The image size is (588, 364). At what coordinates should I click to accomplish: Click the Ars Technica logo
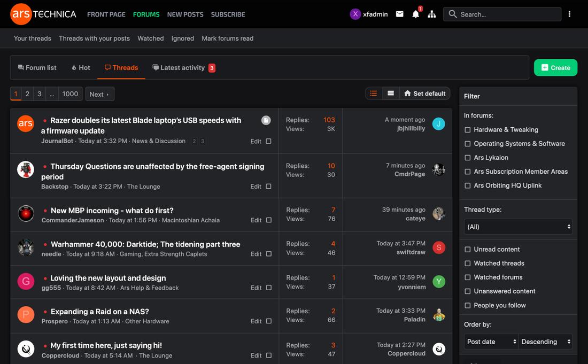(x=43, y=14)
